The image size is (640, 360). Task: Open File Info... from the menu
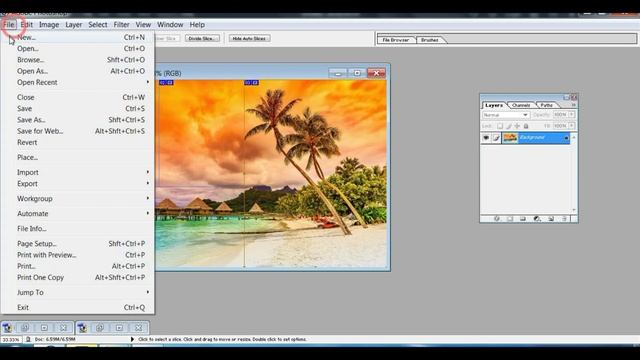[78, 229]
